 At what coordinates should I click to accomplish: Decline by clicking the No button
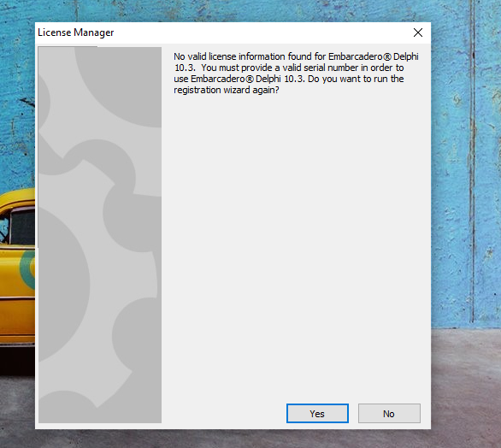tap(389, 414)
